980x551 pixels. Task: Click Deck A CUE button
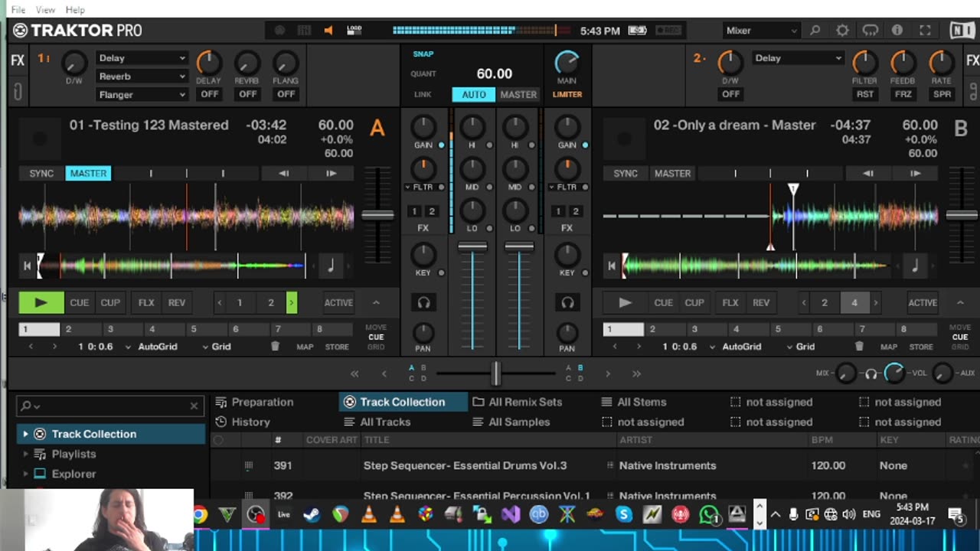tap(80, 302)
